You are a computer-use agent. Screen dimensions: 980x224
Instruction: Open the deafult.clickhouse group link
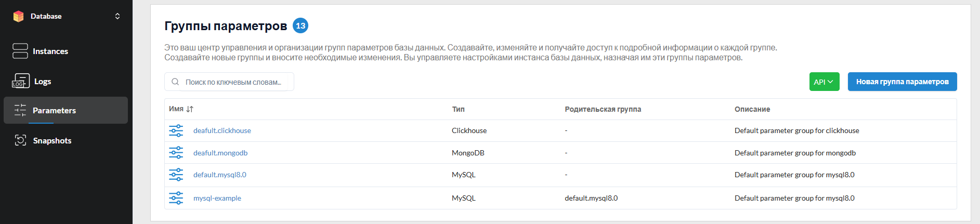(x=222, y=130)
